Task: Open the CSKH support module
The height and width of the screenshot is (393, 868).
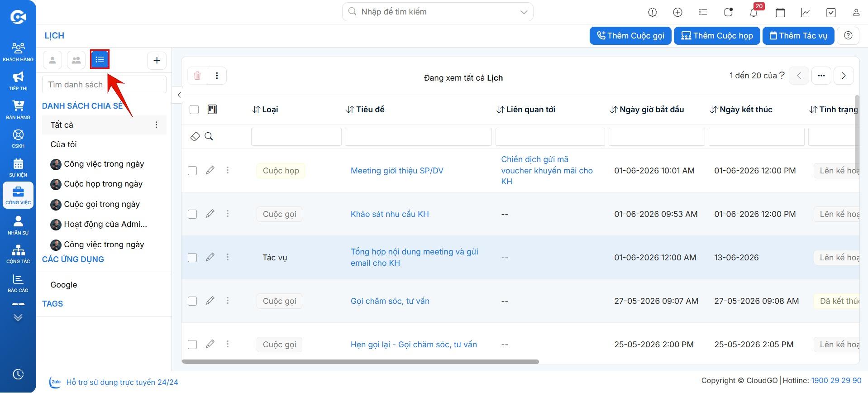Action: (18, 139)
